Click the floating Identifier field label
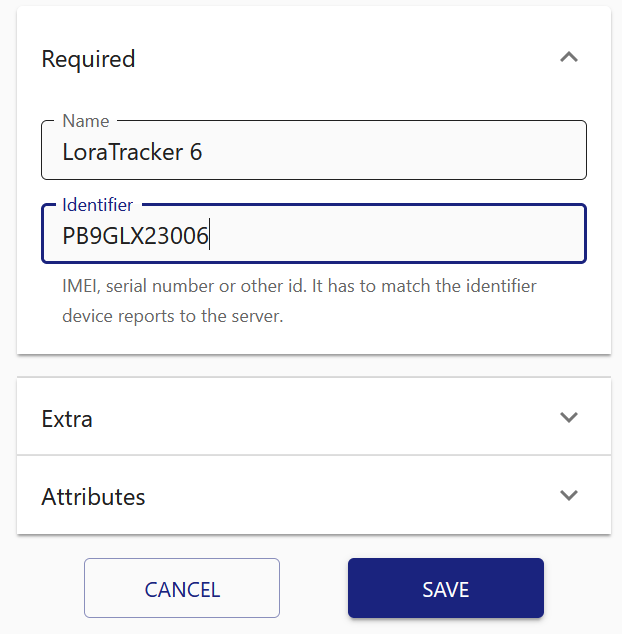Image resolution: width=622 pixels, height=634 pixels. [x=97, y=205]
